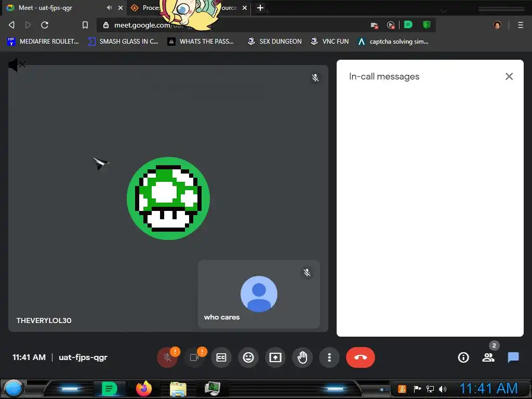Screen dimensions: 532x399
Task: Close the Meet tab
Action: [121, 7]
